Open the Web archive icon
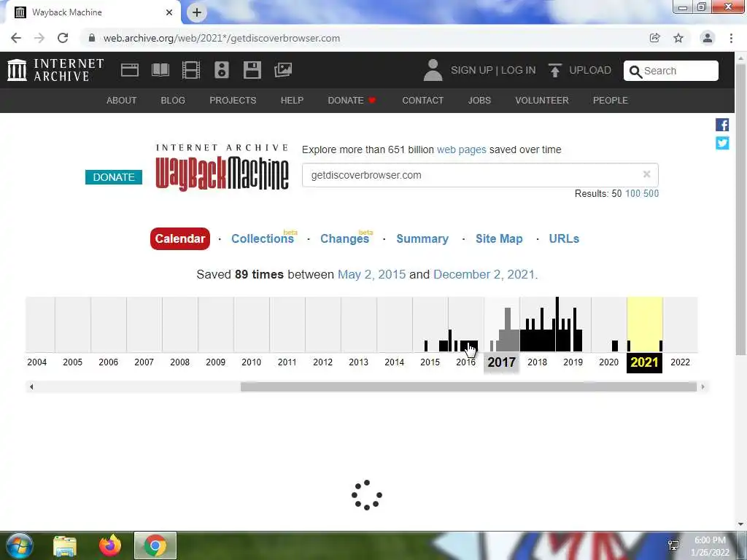The height and width of the screenshot is (560, 747). (x=130, y=70)
